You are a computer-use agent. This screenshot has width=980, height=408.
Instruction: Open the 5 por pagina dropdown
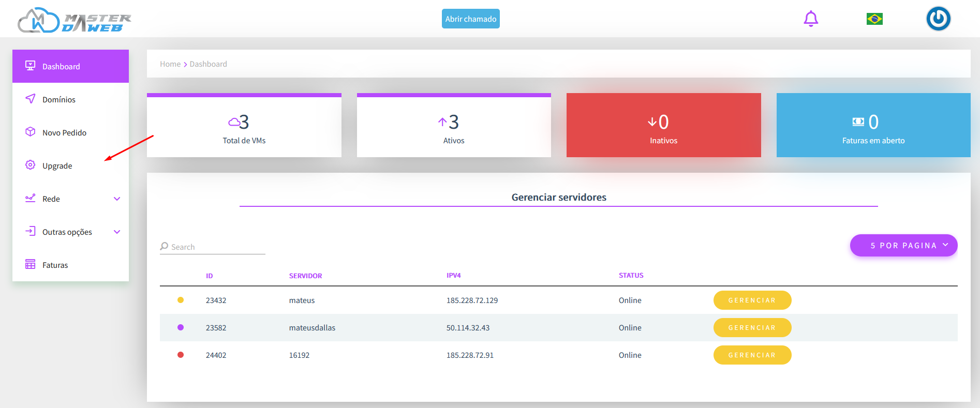903,245
